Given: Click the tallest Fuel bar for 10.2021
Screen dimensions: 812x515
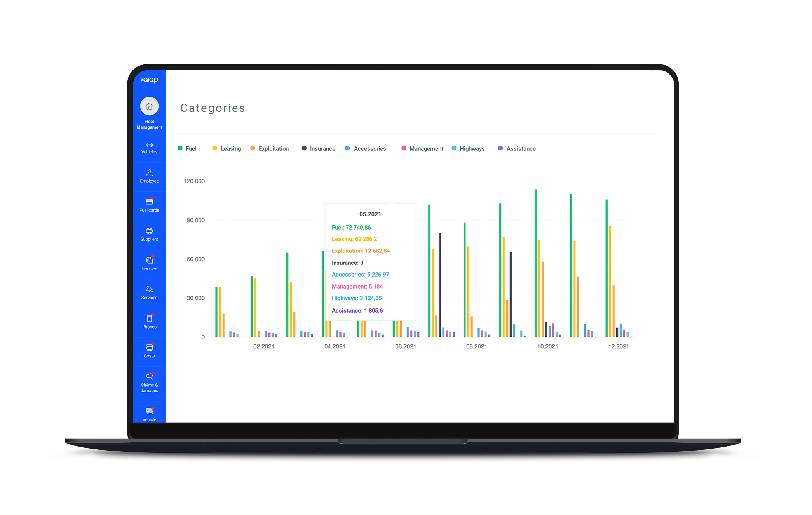Looking at the screenshot, I should [x=535, y=264].
